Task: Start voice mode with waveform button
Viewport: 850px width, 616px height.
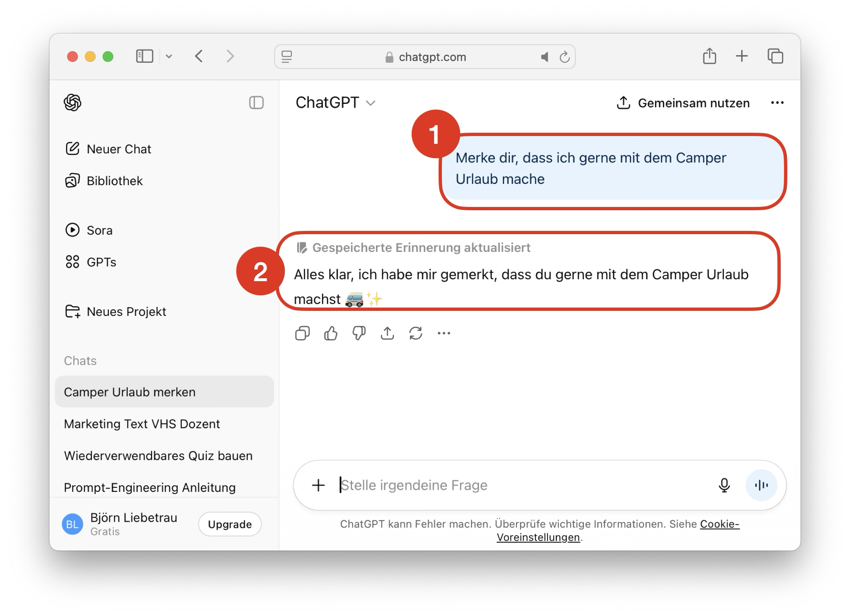Action: [761, 485]
